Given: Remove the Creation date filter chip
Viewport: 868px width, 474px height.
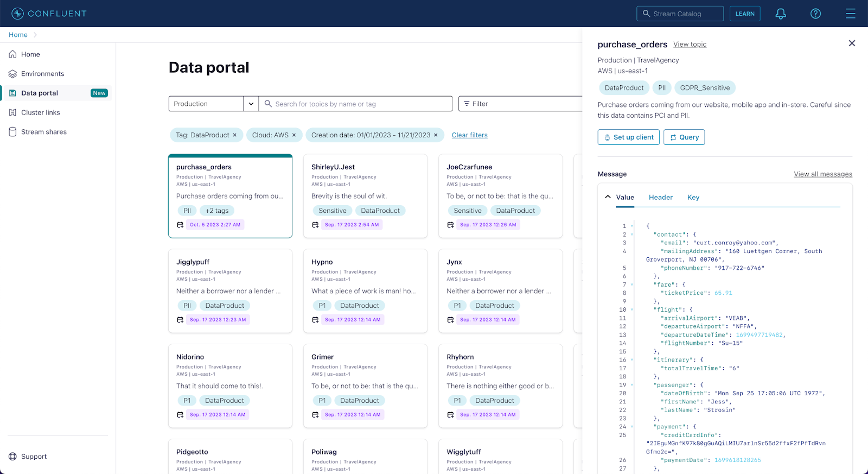Looking at the screenshot, I should (436, 135).
